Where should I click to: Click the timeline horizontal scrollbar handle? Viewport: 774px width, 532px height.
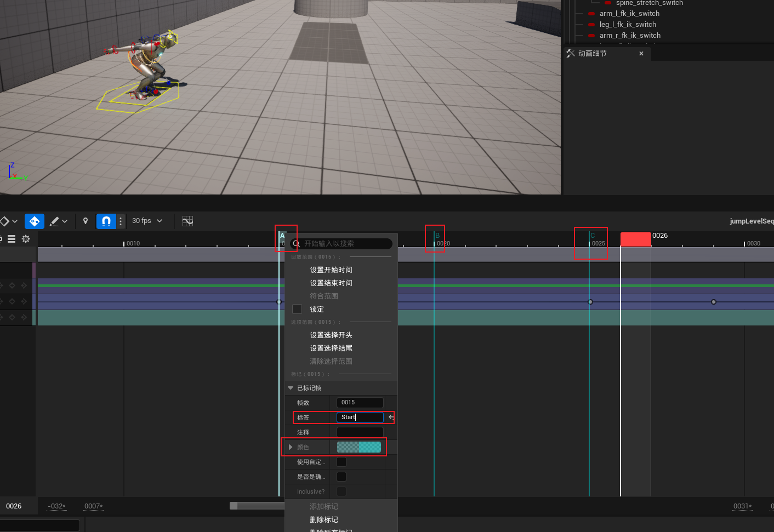[x=258, y=506]
